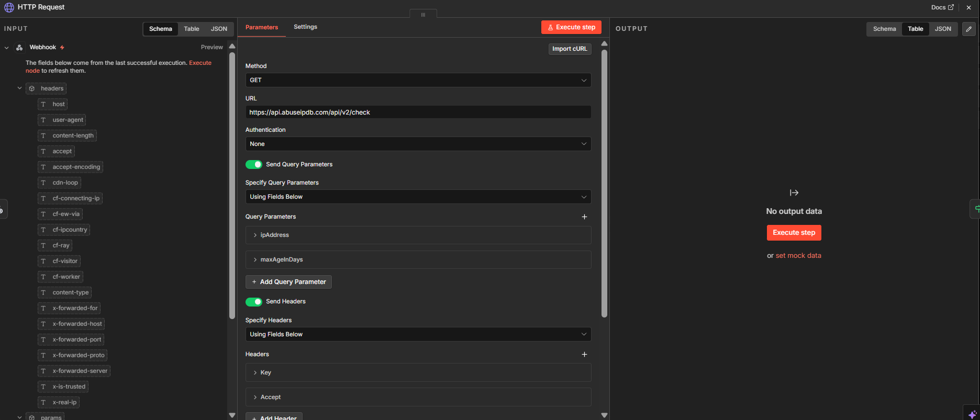Click the type icon beside user-agent field
Viewport: 980px width, 420px height.
pos(43,120)
